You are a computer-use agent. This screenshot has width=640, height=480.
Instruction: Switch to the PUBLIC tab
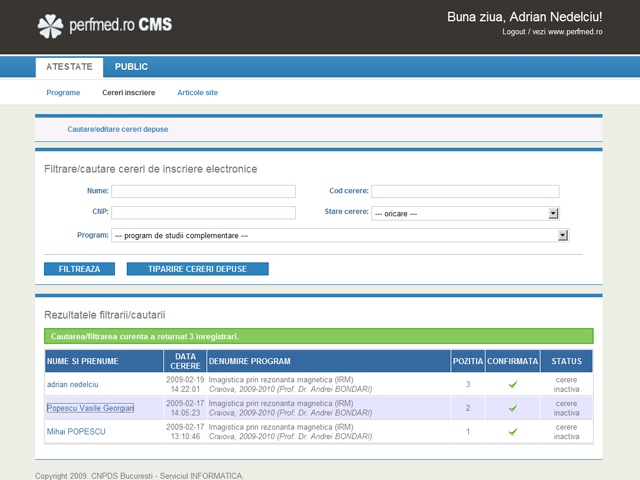pos(131,67)
